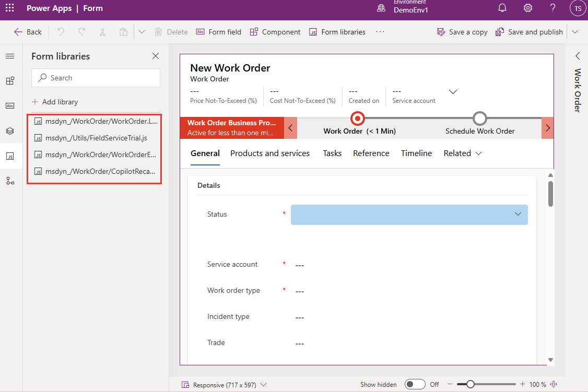Toggle left navigation hamburger menu
This screenshot has height=392, width=588.
[10, 56]
